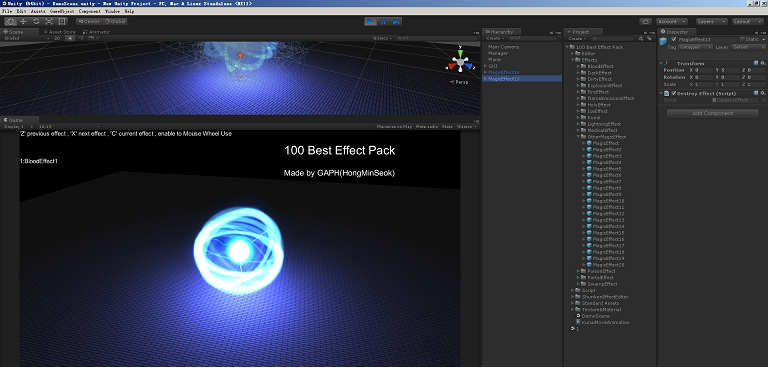Select the Rect transform tool

pyautogui.click(x=62, y=22)
